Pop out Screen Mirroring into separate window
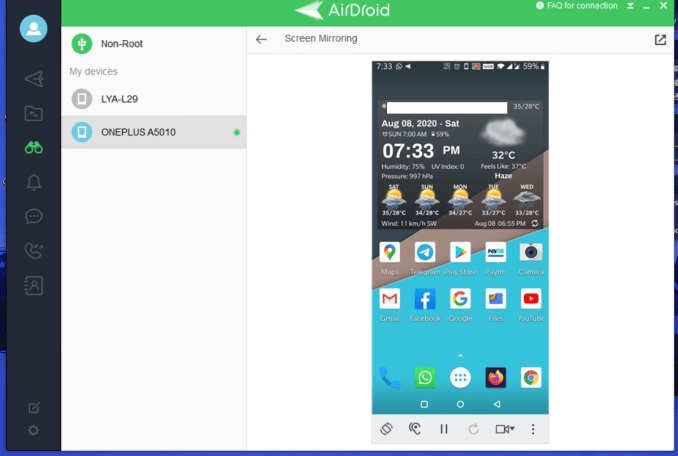The height and width of the screenshot is (456, 678). (x=660, y=40)
